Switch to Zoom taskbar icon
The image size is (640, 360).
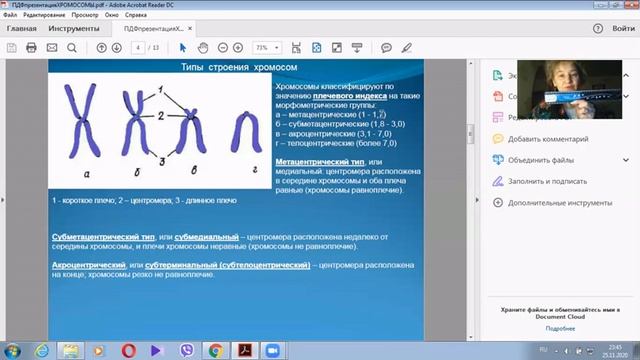point(273,351)
